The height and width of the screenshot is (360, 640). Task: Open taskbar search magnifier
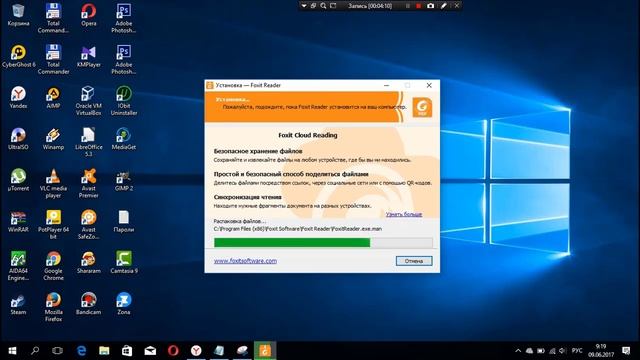click(35, 351)
